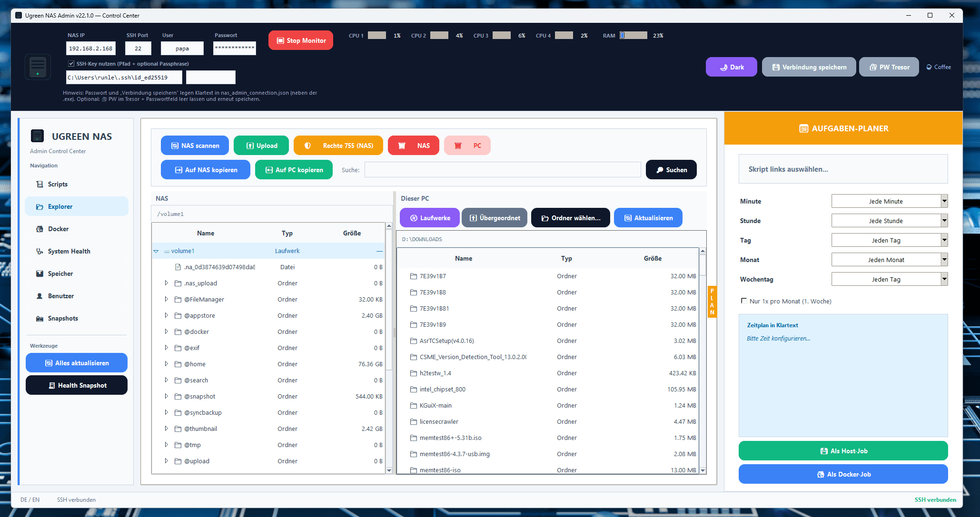This screenshot has width=980, height=517.
Task: Open System Health from the navigation
Action: click(69, 251)
